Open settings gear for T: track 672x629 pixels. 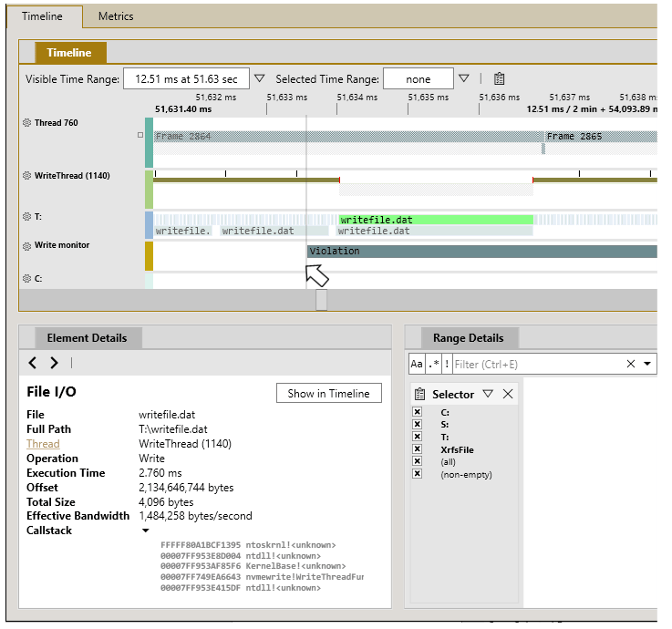tap(26, 216)
